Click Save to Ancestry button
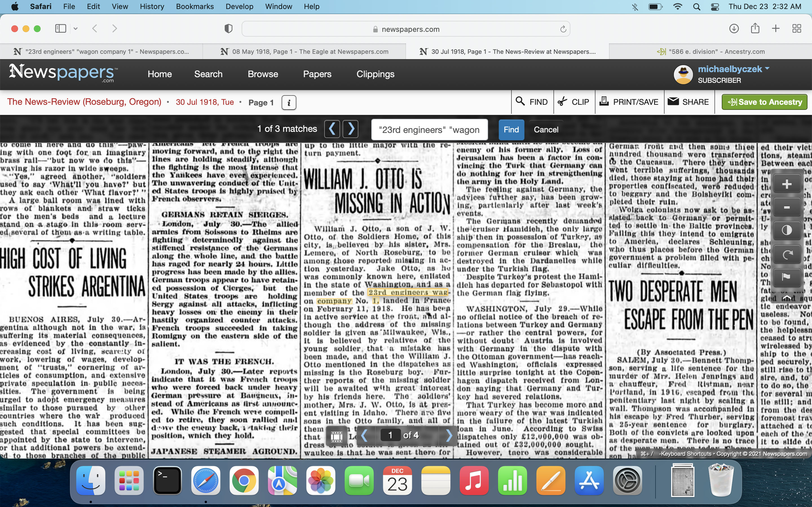The image size is (812, 507). (x=764, y=102)
